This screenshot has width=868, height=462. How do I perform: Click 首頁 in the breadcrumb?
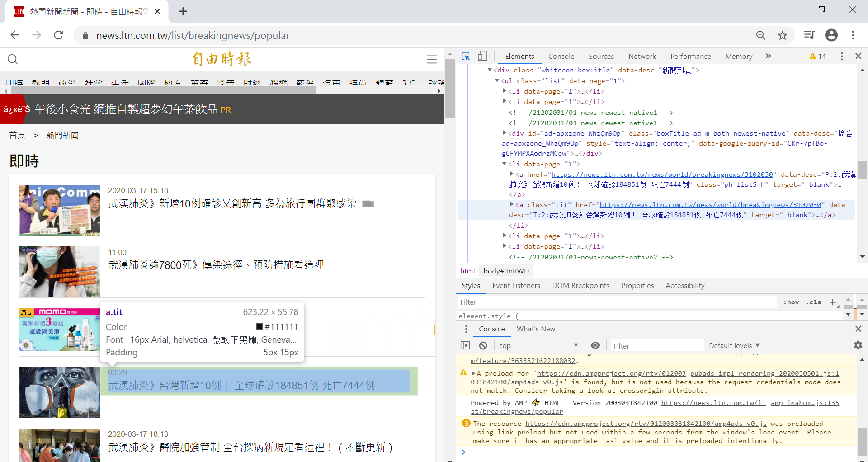(17, 135)
